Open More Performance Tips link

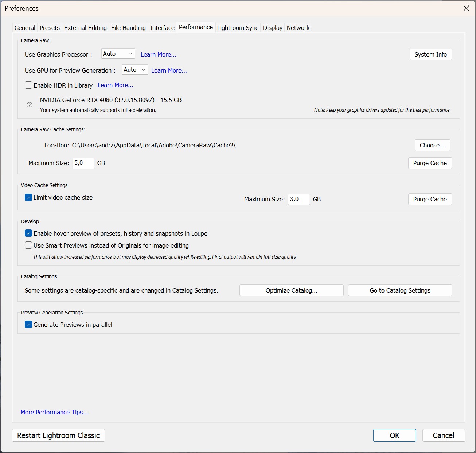(54, 412)
